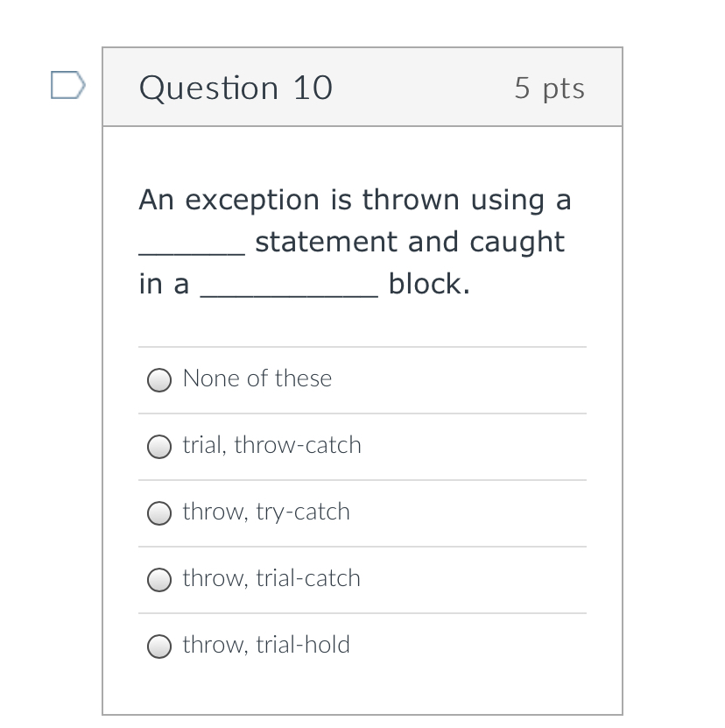The height and width of the screenshot is (728, 725).
Task: Click the word 'thrown' in the question
Action: coord(412,201)
